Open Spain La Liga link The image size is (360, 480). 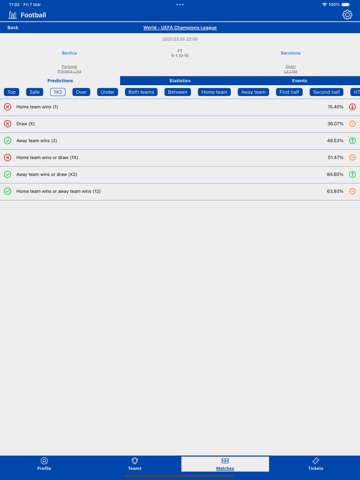(291, 69)
